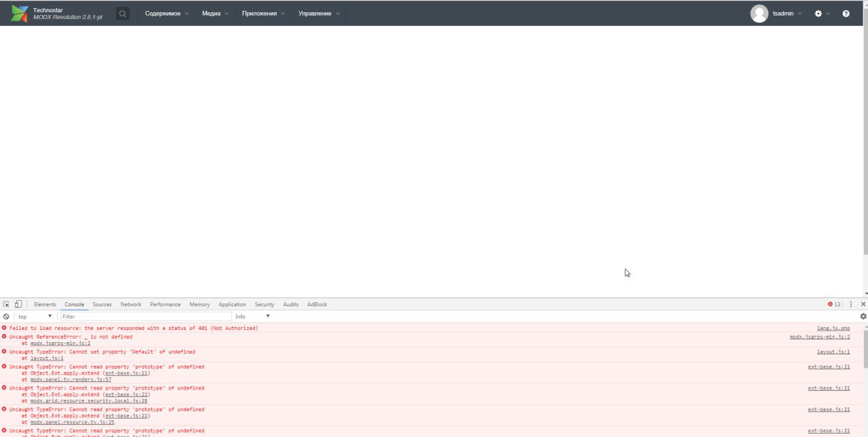Switch to the Performance tab

click(x=165, y=304)
